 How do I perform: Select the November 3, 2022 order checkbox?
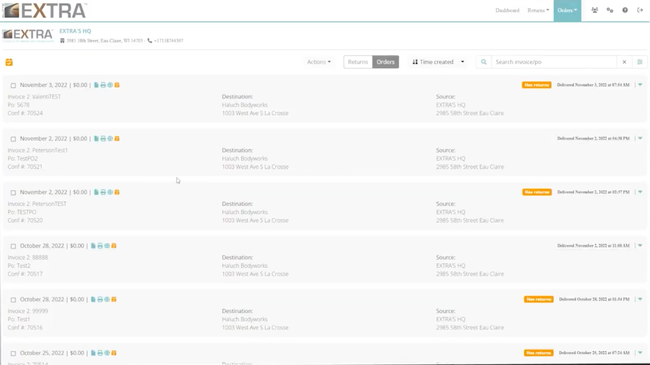pyautogui.click(x=13, y=85)
